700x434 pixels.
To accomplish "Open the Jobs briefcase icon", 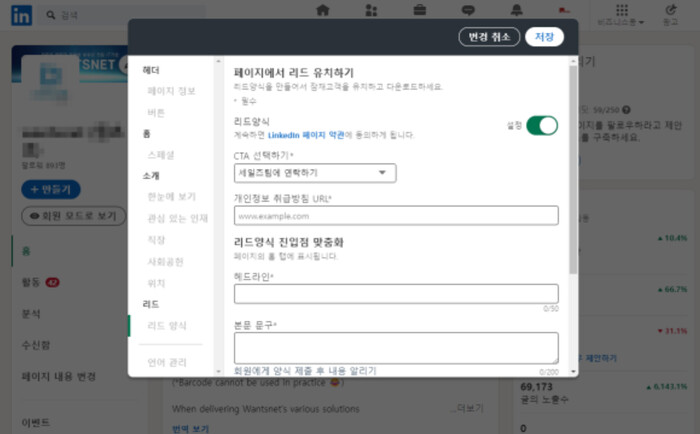I will pyautogui.click(x=420, y=10).
